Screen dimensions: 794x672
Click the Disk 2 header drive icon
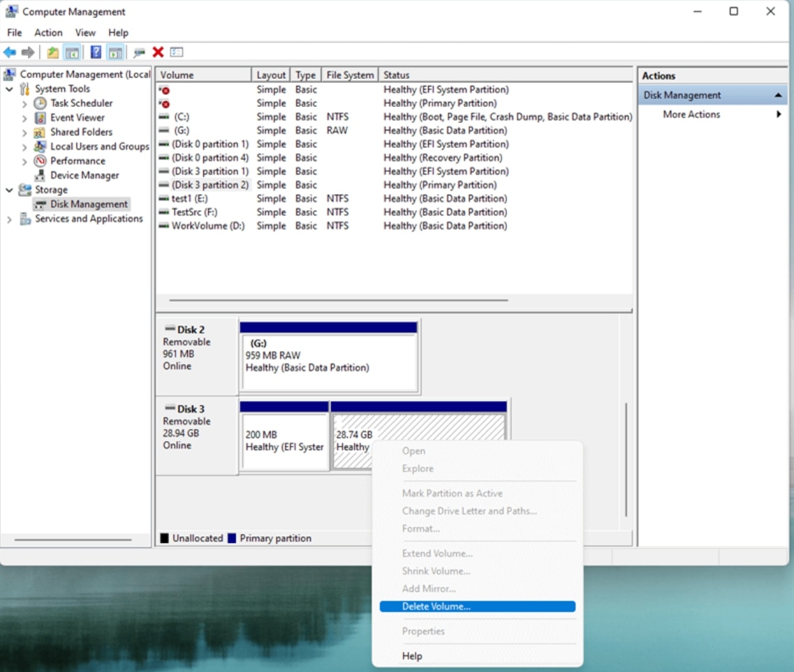click(x=170, y=329)
